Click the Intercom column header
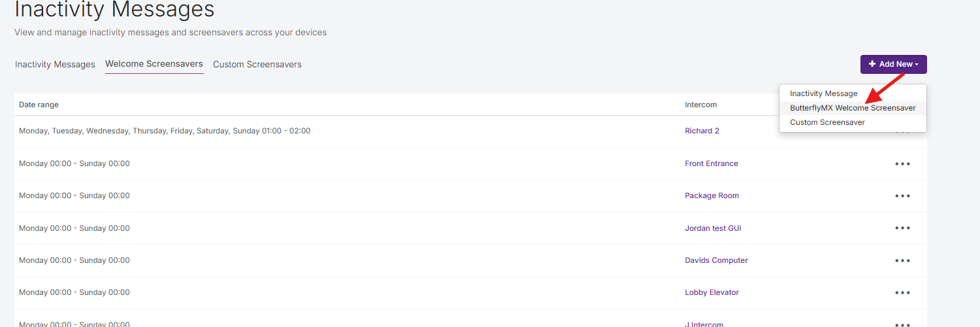The height and width of the screenshot is (327, 980). [x=700, y=105]
